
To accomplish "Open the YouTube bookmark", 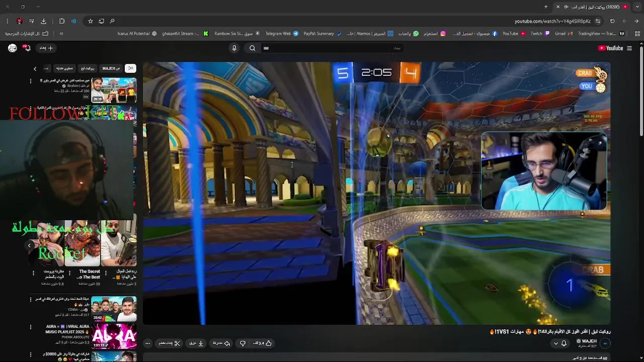I will point(514,34).
